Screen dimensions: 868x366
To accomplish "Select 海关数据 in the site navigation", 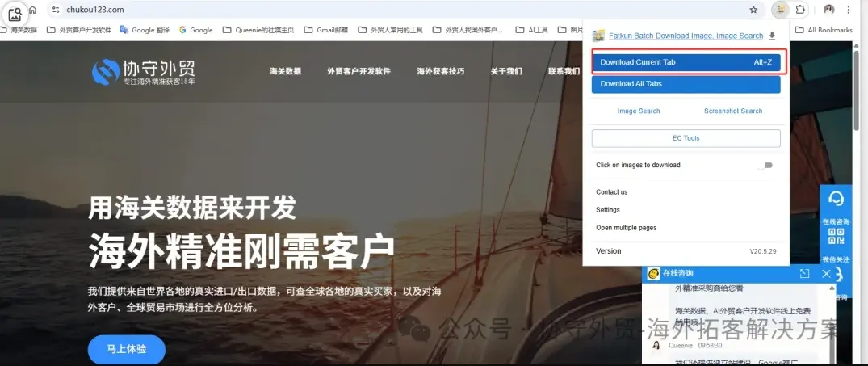I will click(x=285, y=71).
